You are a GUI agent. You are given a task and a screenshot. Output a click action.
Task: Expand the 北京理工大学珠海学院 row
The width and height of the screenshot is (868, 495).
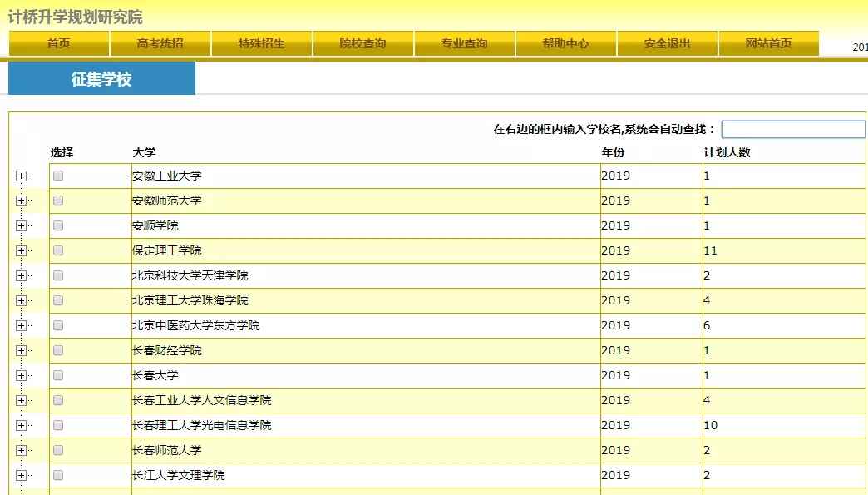(21, 300)
